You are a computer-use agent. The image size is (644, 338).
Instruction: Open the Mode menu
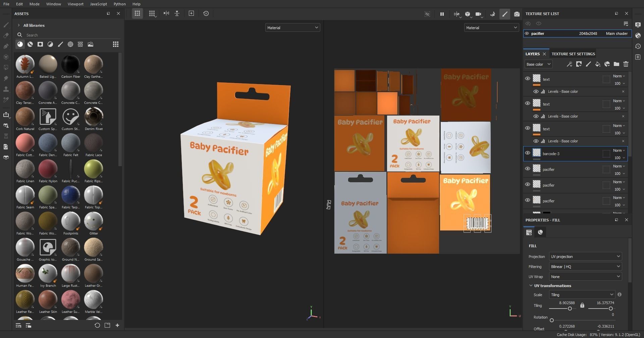[35, 4]
